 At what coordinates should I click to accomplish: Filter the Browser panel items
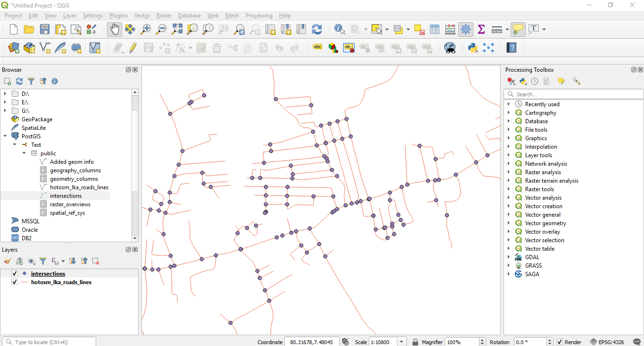[31, 81]
